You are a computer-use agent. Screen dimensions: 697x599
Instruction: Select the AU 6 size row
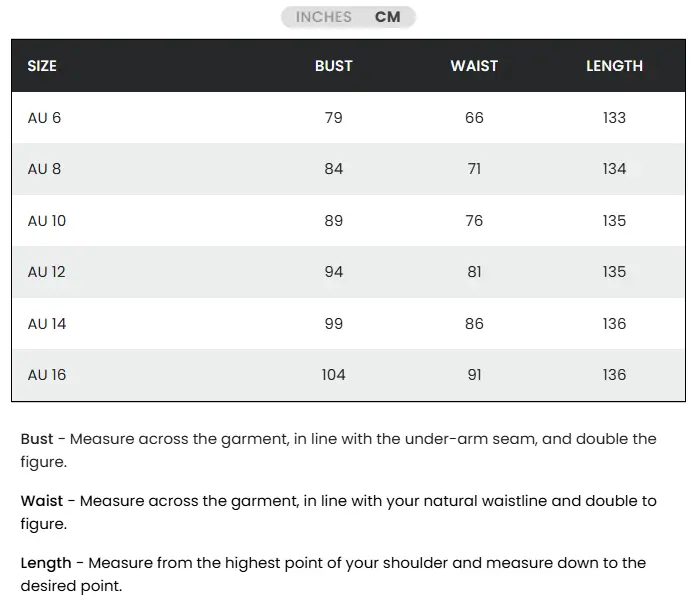click(x=45, y=118)
